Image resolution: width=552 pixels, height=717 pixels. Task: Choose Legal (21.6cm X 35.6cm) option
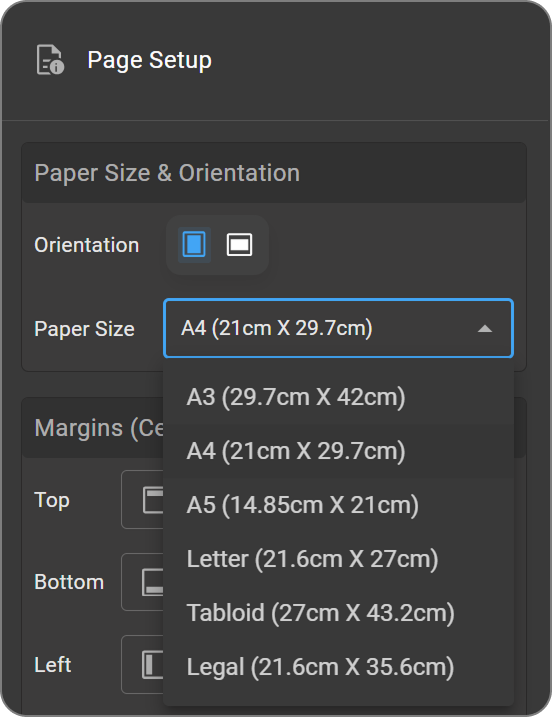pyautogui.click(x=338, y=667)
